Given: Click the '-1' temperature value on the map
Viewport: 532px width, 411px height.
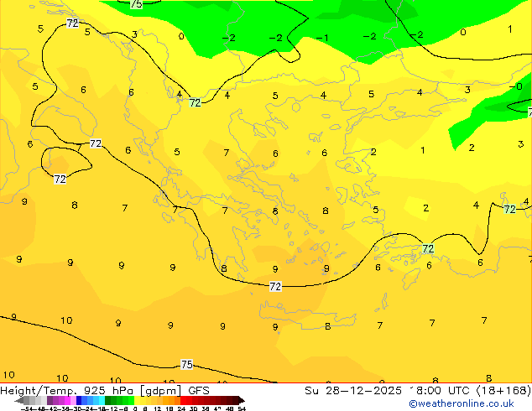Looking at the screenshot, I should [322, 38].
